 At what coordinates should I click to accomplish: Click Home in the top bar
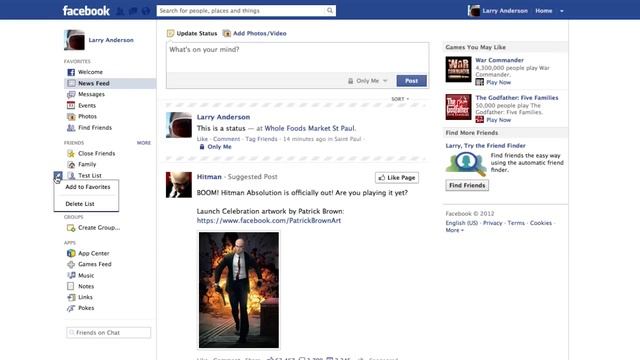pos(544,11)
